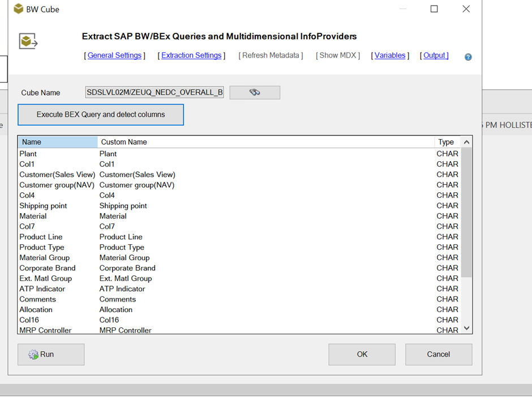
Task: Select Customer(Sales View) in the Name column
Action: tap(57, 175)
